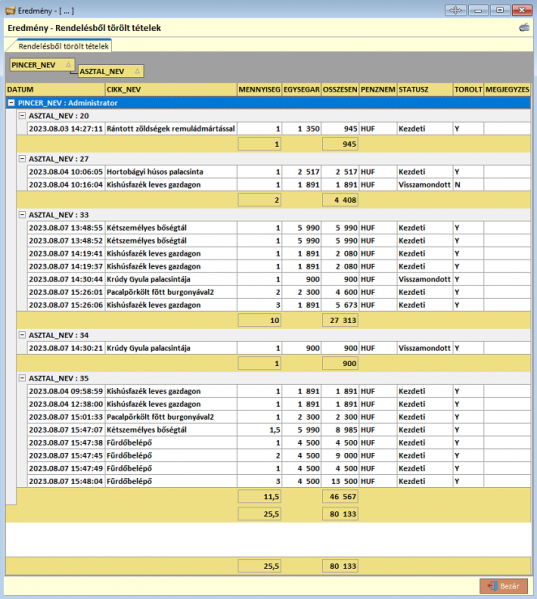The width and height of the screenshot is (537, 599).
Task: Sort by the CIKK_NEV column header
Action: pyautogui.click(x=171, y=89)
